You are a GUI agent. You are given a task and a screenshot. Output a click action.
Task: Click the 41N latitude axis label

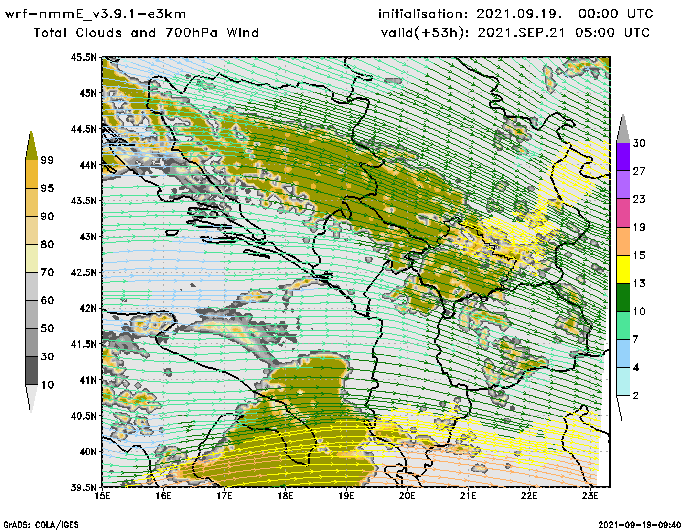[x=88, y=380]
